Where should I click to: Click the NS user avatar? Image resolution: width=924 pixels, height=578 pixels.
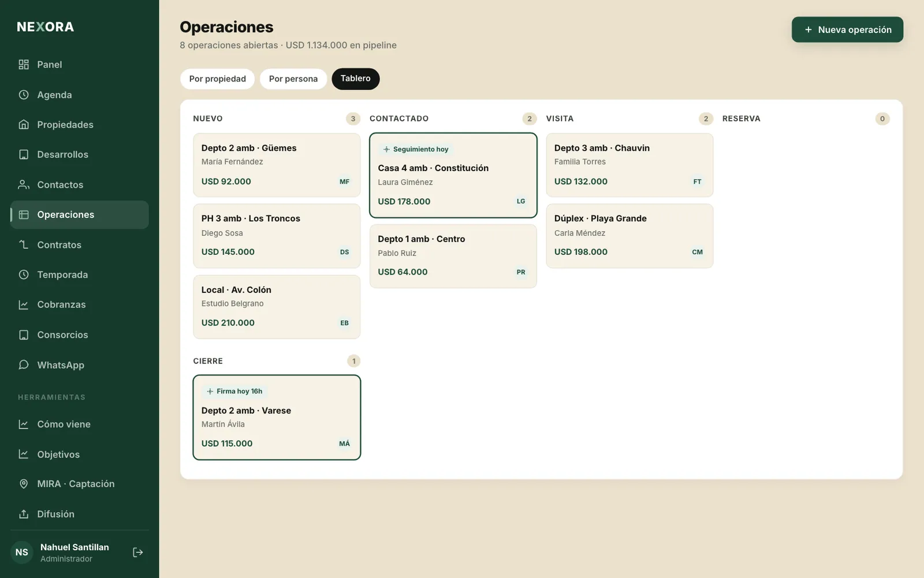[x=22, y=553]
